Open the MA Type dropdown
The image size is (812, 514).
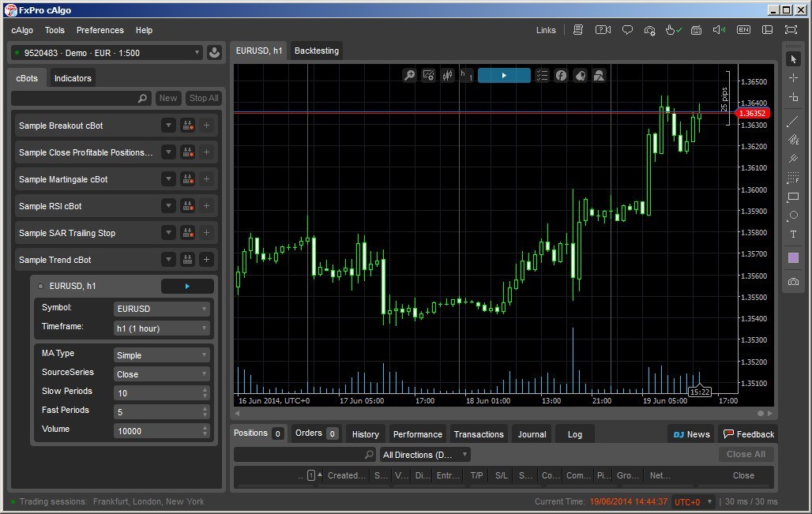(x=161, y=355)
